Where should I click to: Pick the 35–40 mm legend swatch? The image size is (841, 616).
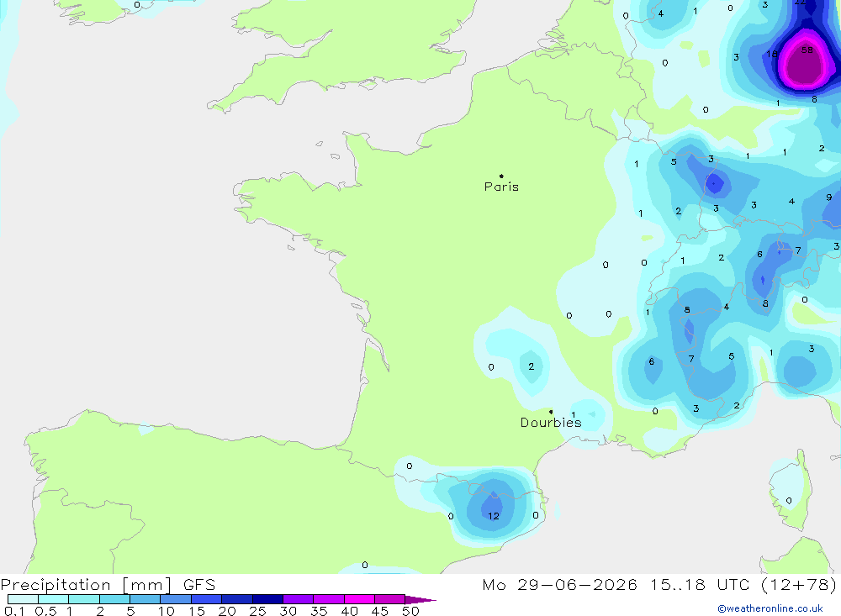pos(329,599)
